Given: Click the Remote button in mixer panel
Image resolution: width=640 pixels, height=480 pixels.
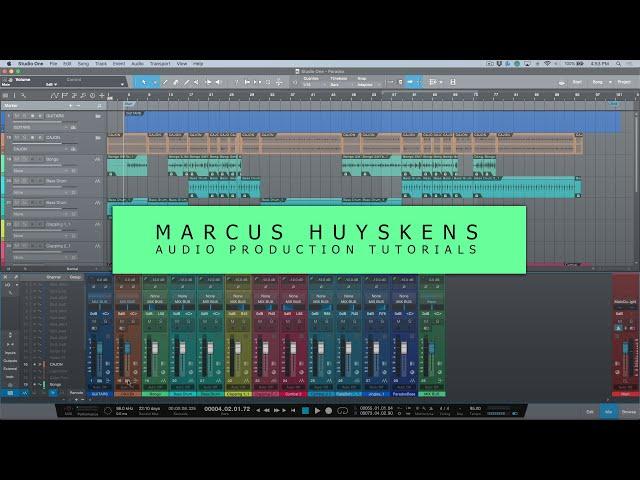Looking at the screenshot, I should tap(76, 393).
